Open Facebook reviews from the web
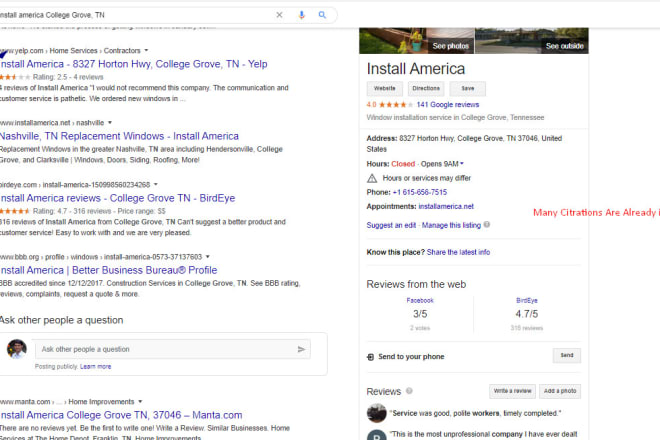 pos(420,300)
